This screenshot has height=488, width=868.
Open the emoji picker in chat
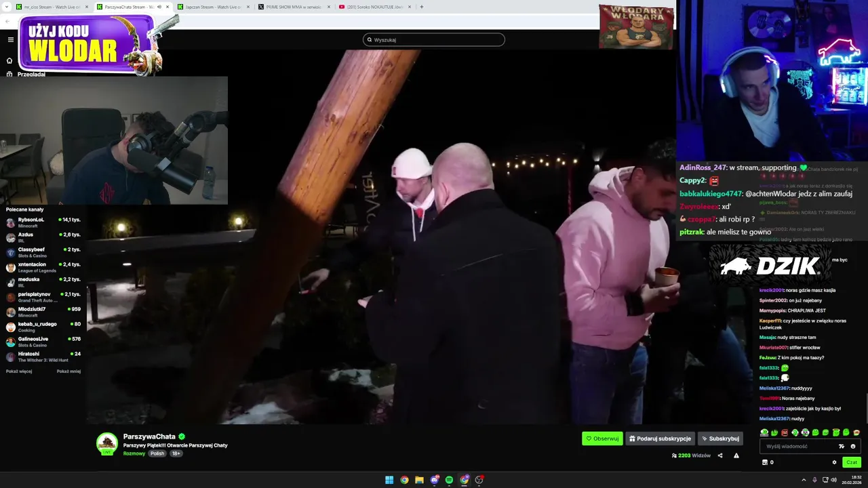[853, 446]
